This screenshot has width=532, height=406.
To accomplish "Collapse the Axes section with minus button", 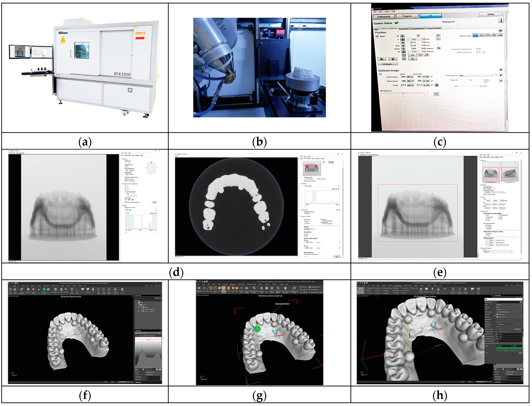I will [x=377, y=36].
